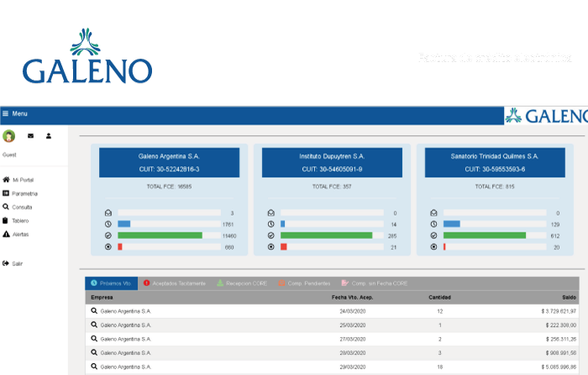The image size is (588, 375).
Task: Click the green 612 bar in Sanatorio Trinidad card
Action: (485, 236)
